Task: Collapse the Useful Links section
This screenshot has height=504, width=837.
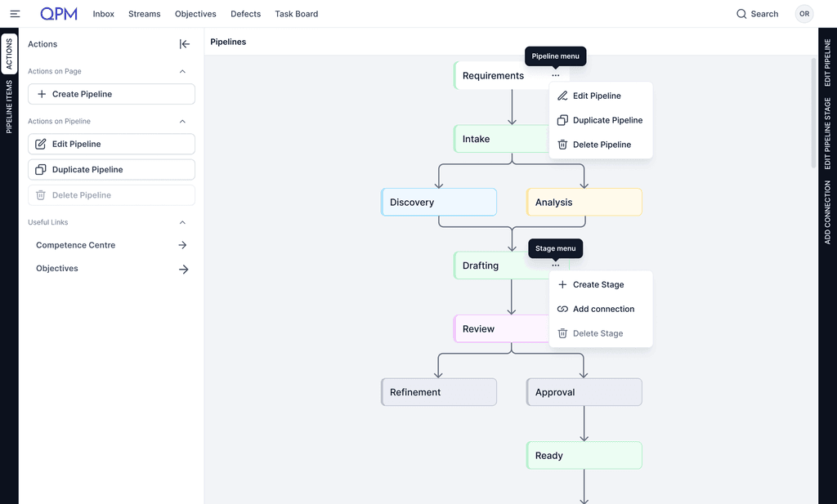Action: [182, 222]
